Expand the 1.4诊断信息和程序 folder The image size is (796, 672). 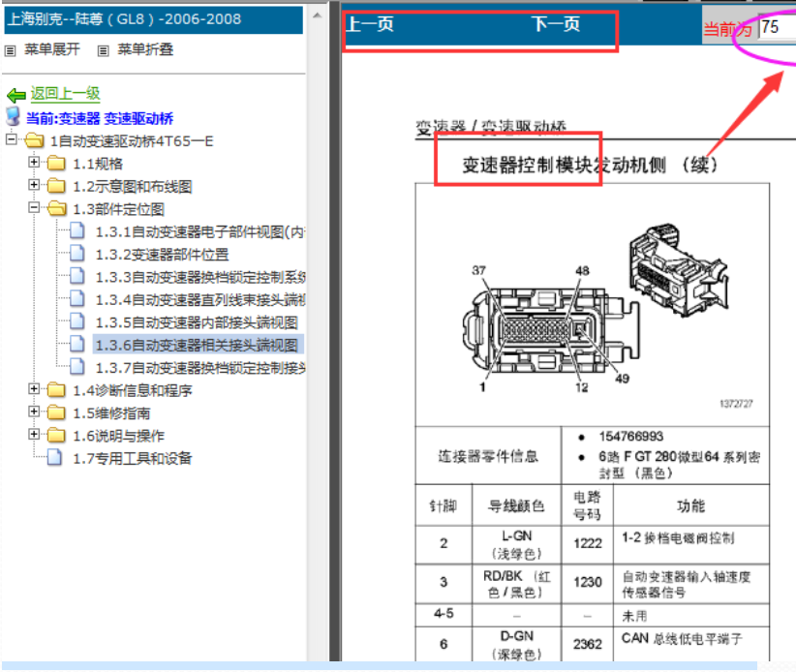[x=34, y=389]
